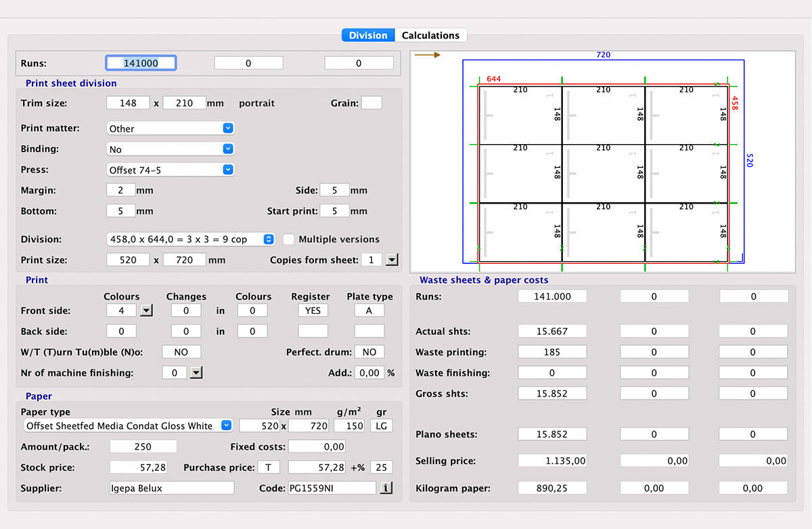Click the Gross shts value 15.852
This screenshot has width=812, height=529.
coord(552,393)
